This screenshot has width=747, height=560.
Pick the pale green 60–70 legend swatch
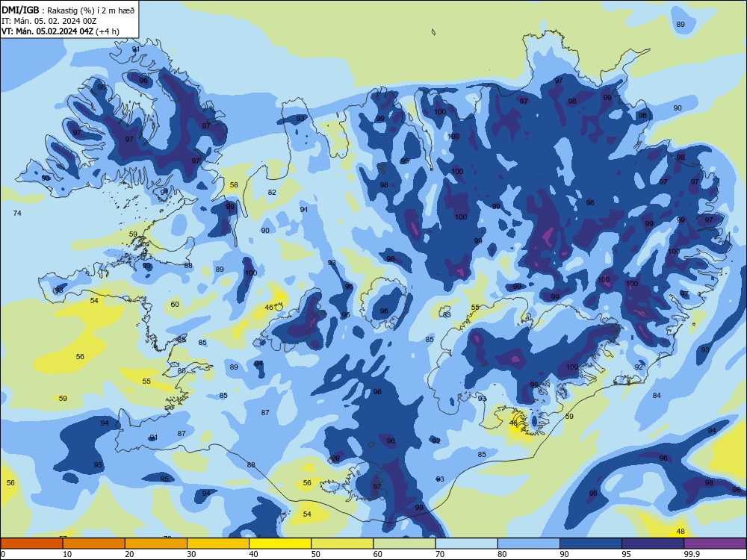(404, 544)
